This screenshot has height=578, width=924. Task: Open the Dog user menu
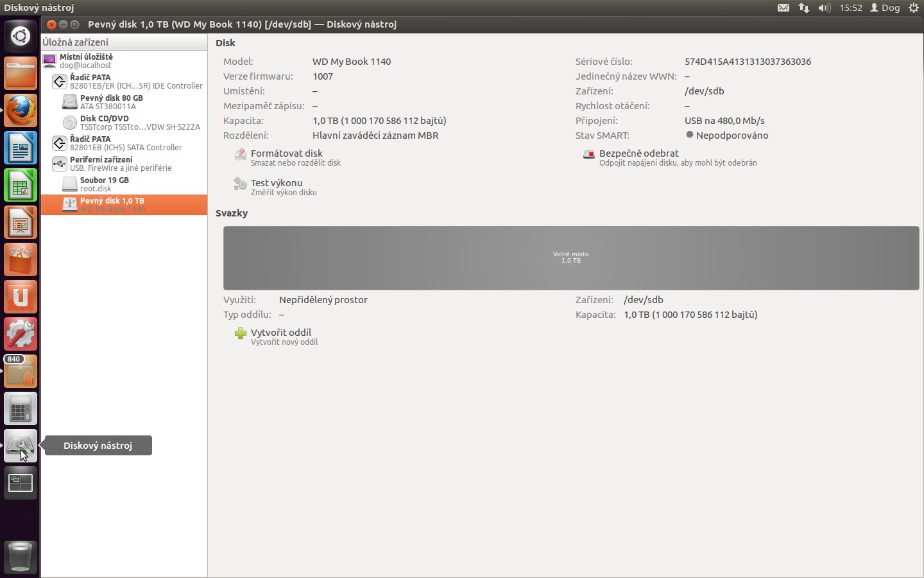point(885,8)
